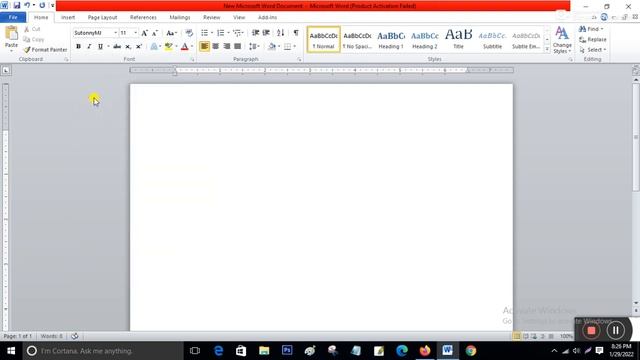Click the Grow Font icon
This screenshot has width=640, height=360.
[144, 33]
